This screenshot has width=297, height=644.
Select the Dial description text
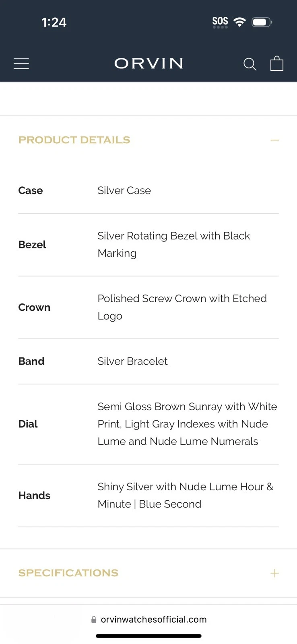tap(187, 424)
